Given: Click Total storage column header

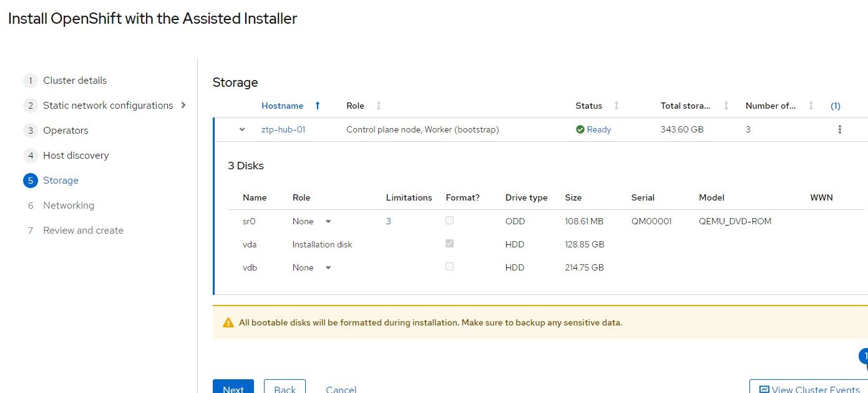Looking at the screenshot, I should pyautogui.click(x=685, y=106).
